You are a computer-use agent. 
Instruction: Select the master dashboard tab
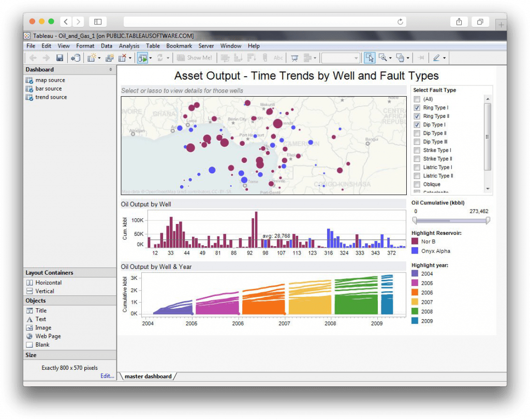click(x=148, y=376)
